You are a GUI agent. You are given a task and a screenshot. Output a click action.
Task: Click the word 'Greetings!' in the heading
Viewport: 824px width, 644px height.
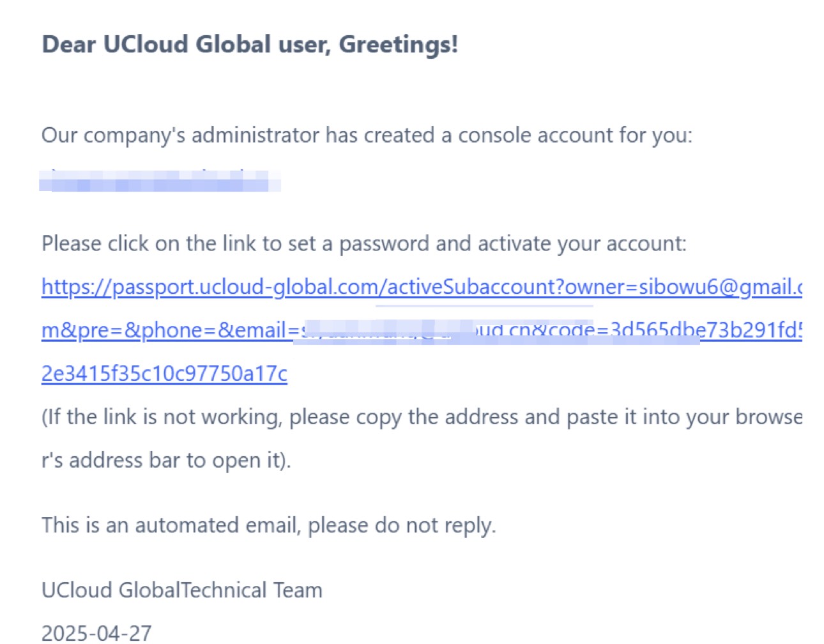tap(398, 45)
